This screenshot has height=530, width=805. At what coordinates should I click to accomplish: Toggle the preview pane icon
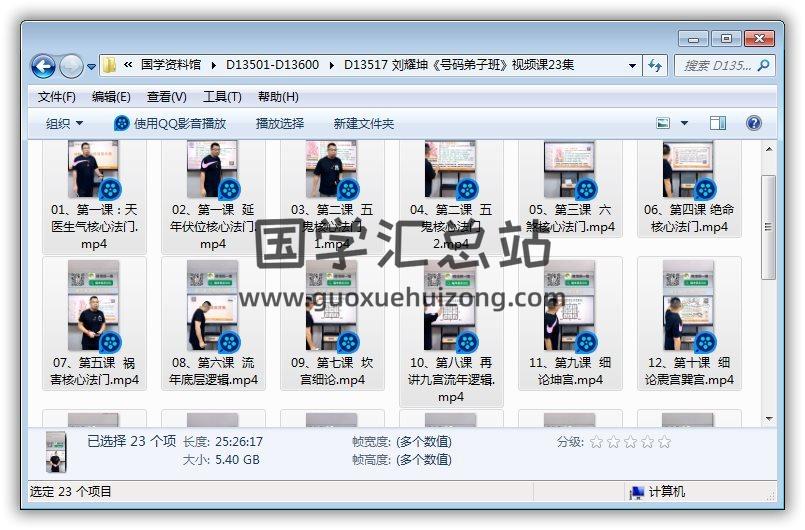click(718, 123)
